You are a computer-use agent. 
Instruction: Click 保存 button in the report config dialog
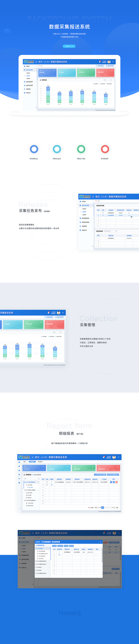point(71,546)
